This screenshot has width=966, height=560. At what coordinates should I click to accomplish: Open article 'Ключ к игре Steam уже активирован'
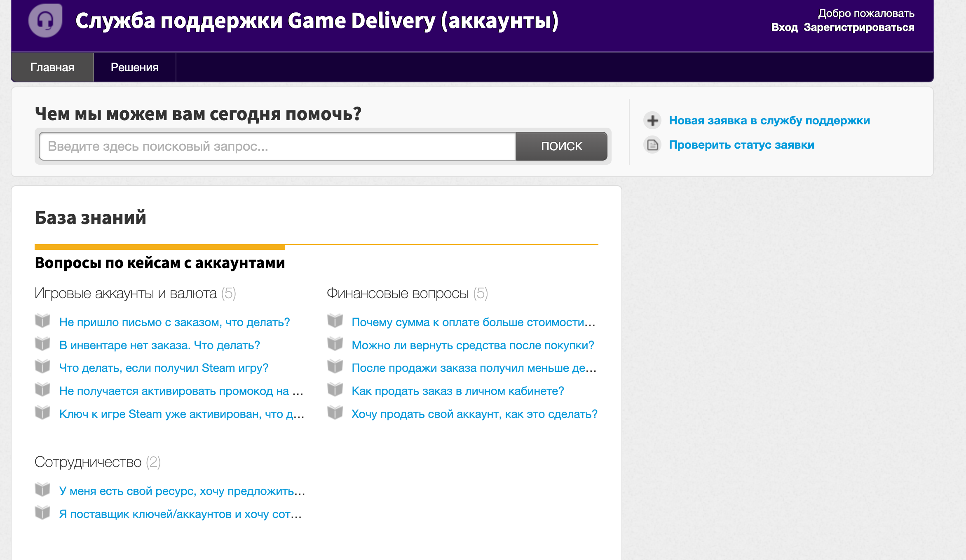point(182,414)
